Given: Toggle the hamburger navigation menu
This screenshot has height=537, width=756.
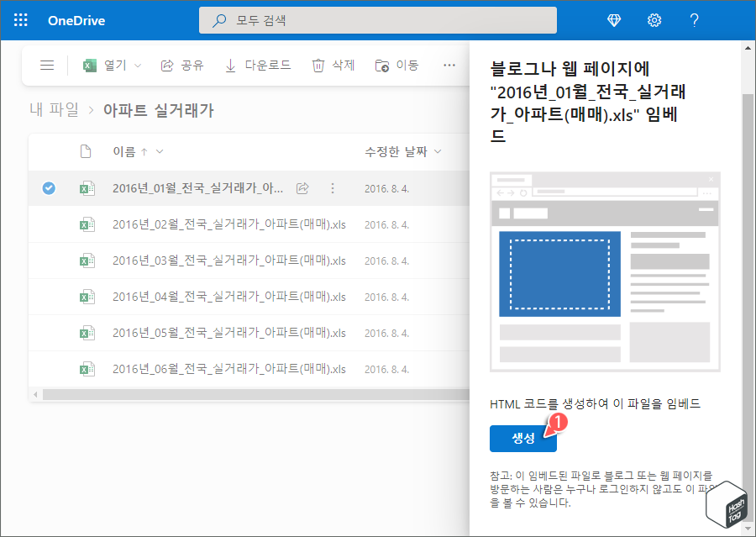Looking at the screenshot, I should (x=47, y=66).
